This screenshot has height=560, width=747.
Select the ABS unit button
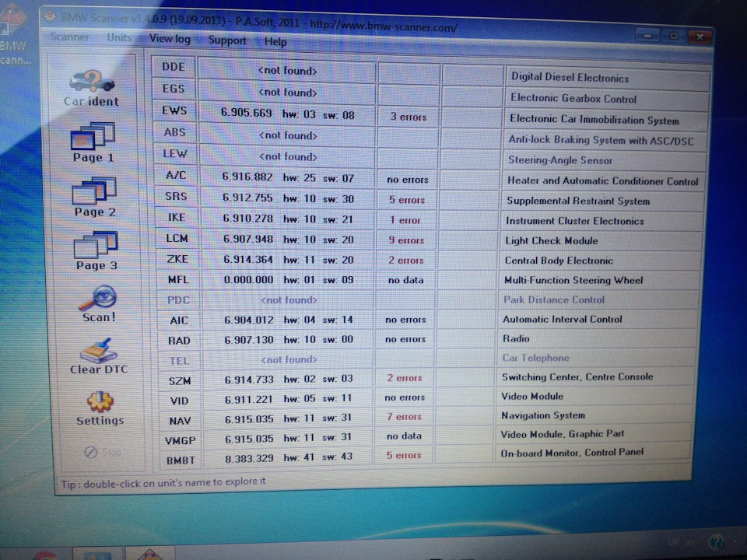(175, 132)
